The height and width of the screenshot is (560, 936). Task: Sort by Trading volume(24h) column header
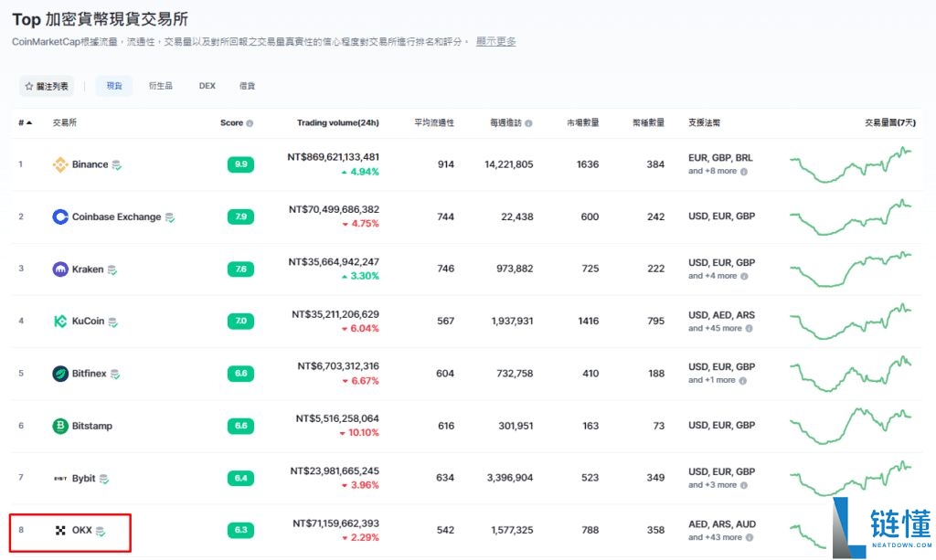[338, 122]
